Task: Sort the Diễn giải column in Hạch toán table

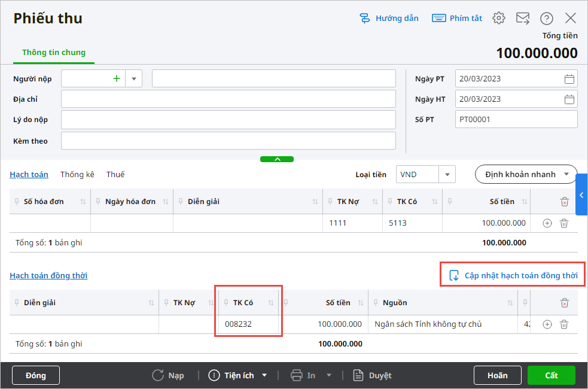Action: tap(315, 202)
